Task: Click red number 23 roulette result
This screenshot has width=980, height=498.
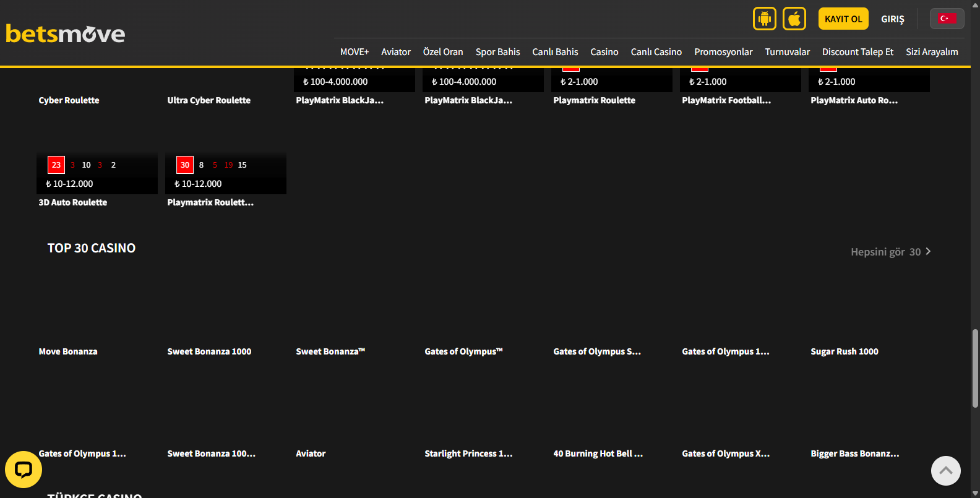Action: coord(56,165)
